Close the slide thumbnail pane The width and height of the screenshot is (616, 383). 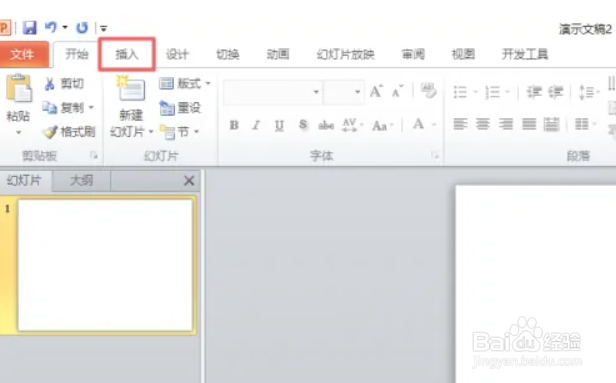click(x=189, y=181)
